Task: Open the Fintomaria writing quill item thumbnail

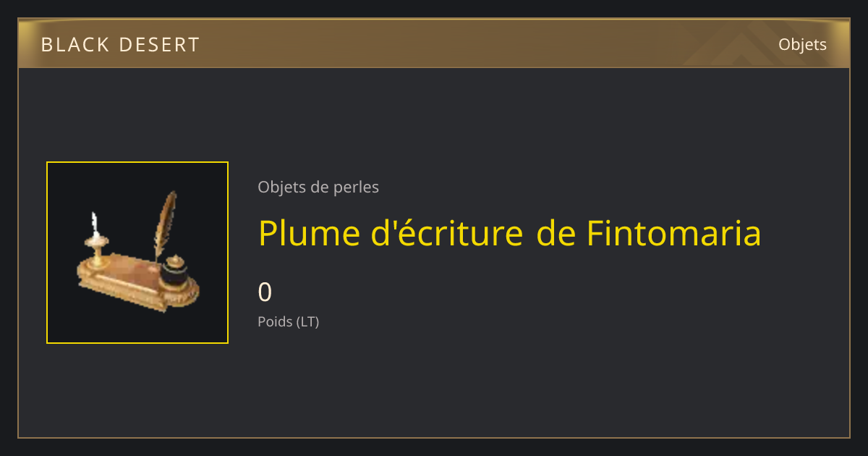Action: pyautogui.click(x=137, y=253)
